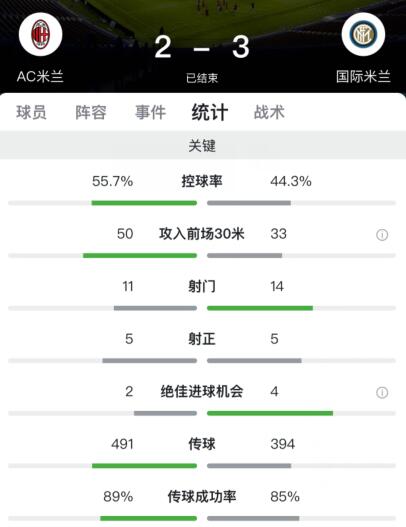This screenshot has width=406, height=527.
Task: Switch to the 阵容 tab
Action: coord(91,112)
